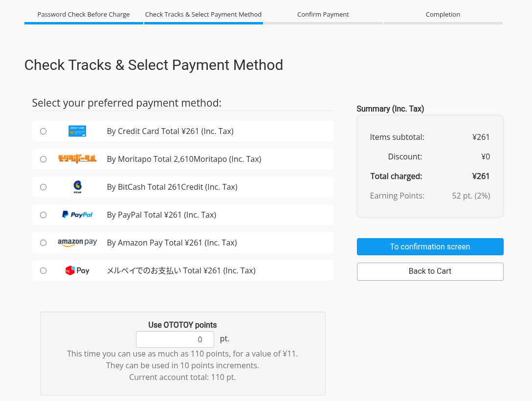Click the Back to Cart button
The height and width of the screenshot is (401, 532).
pyautogui.click(x=430, y=271)
